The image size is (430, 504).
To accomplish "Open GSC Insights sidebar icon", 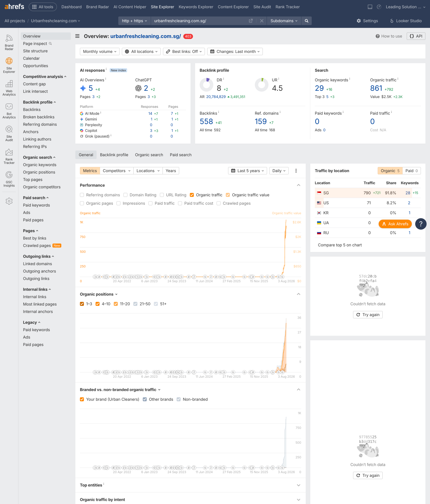I will (9, 179).
